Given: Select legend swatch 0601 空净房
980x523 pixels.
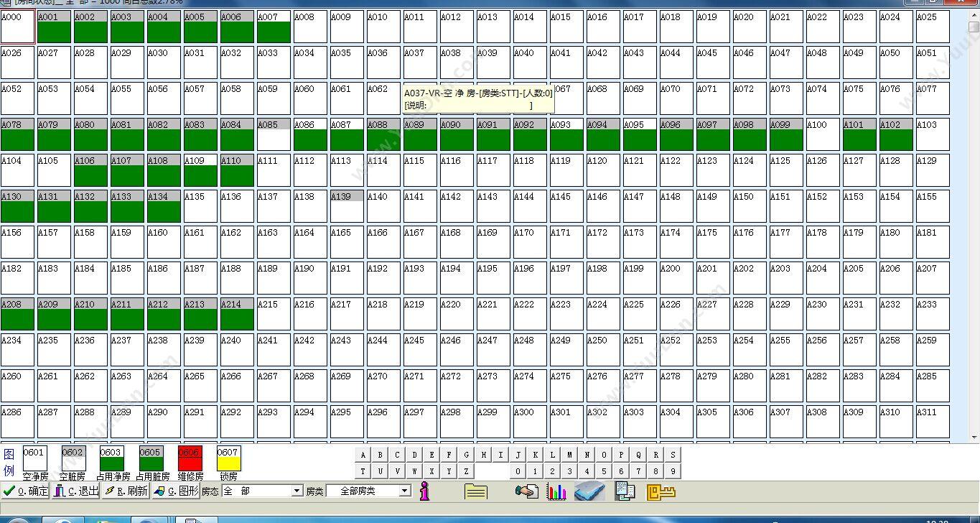Looking at the screenshot, I should [x=34, y=458].
